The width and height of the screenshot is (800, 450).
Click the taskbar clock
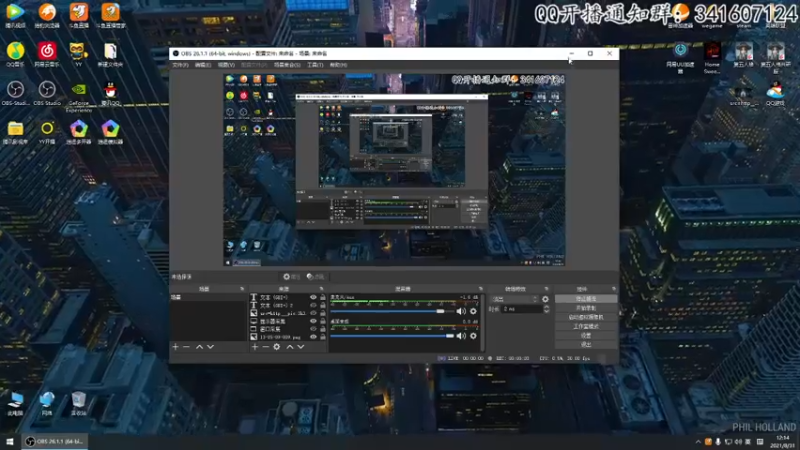pos(782,442)
